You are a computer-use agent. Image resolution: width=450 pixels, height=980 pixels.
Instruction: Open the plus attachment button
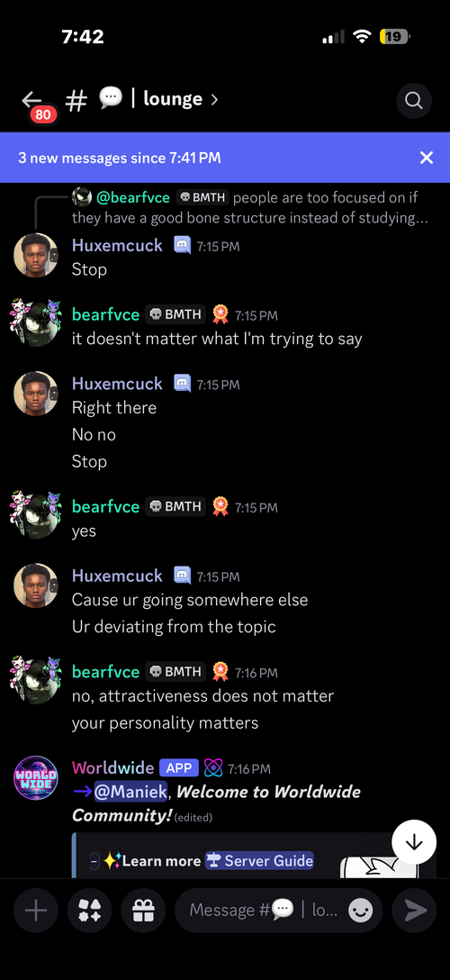pyautogui.click(x=36, y=911)
